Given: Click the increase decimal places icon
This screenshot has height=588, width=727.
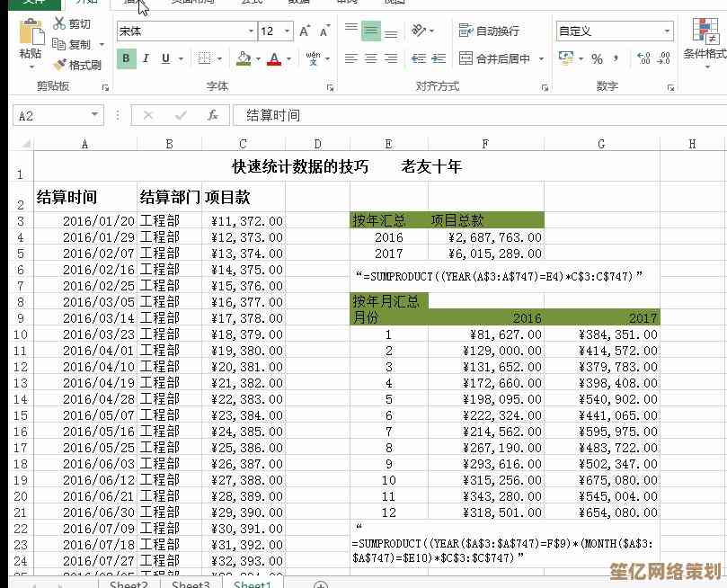Looking at the screenshot, I should click(x=643, y=58).
